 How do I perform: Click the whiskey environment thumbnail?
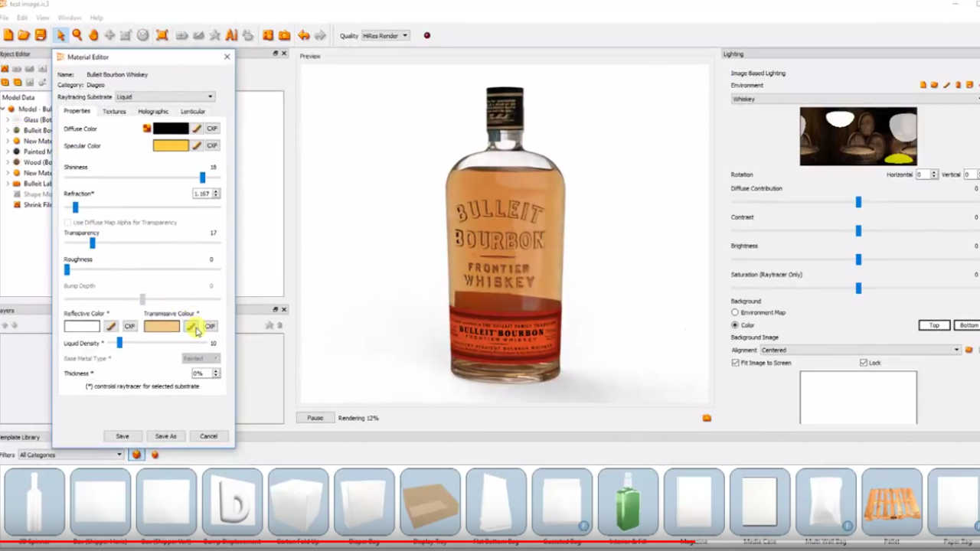coord(858,136)
